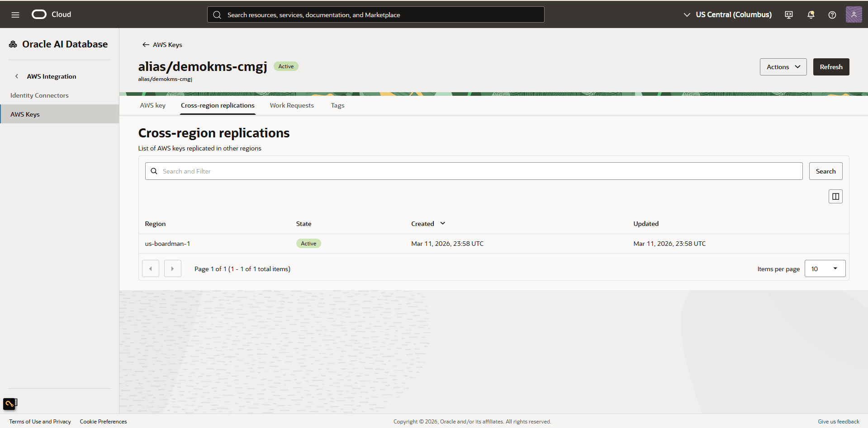
Task: Open the help icon in the top bar
Action: pyautogui.click(x=832, y=14)
